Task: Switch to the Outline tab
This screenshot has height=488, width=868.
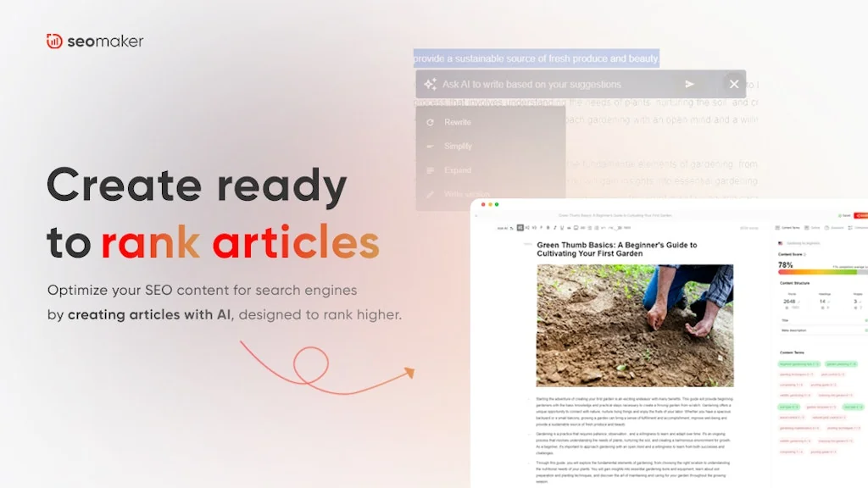Action: coord(811,227)
